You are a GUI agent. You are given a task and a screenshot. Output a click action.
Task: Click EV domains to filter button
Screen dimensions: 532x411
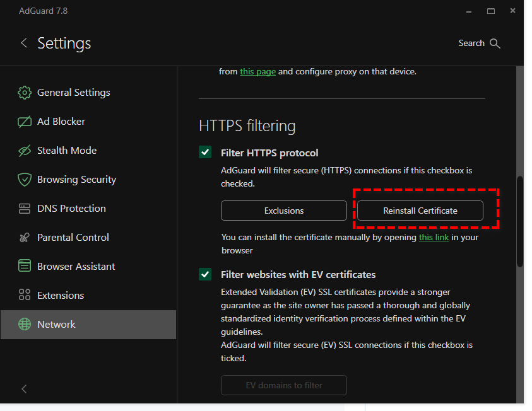click(284, 385)
